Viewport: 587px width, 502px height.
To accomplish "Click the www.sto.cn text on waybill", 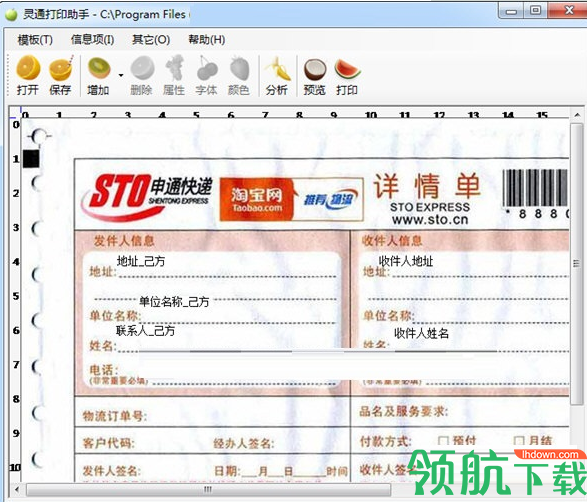I will pos(430,219).
